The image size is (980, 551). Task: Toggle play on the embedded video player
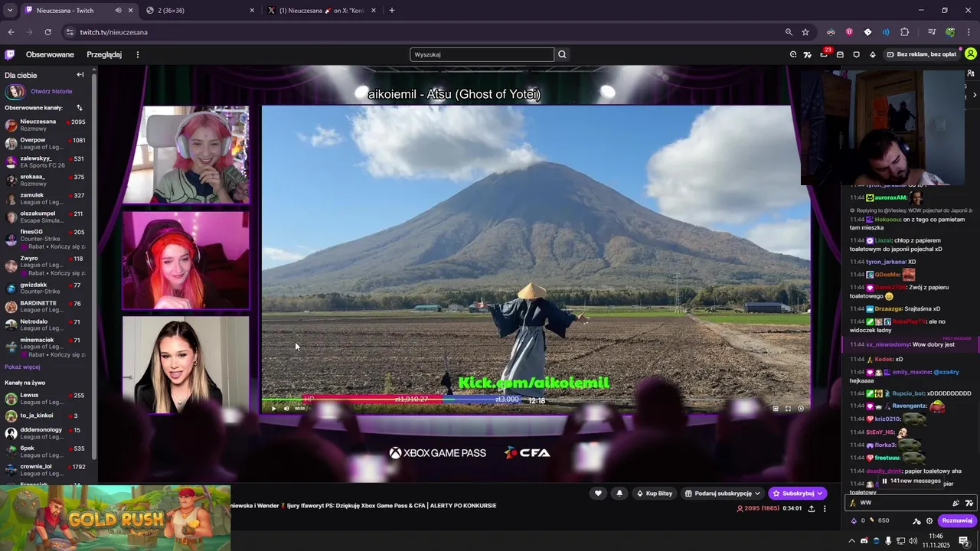click(273, 409)
